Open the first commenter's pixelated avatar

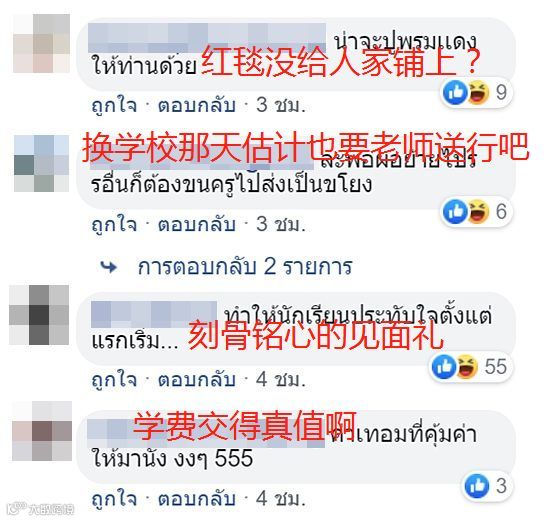coord(41,44)
